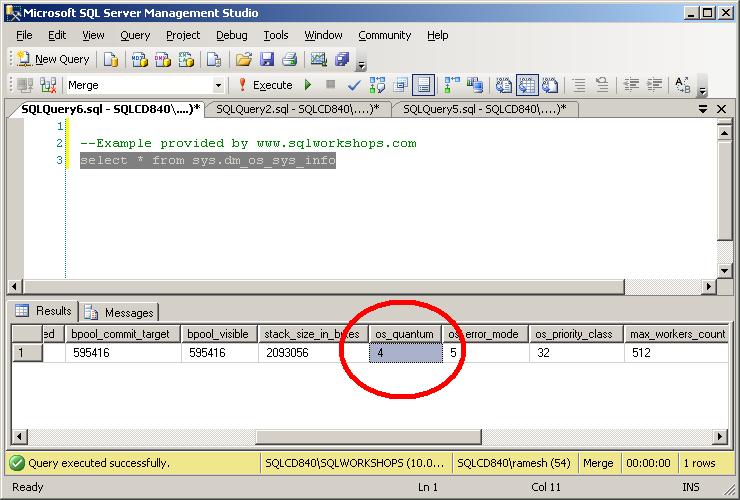Select the cell with value 512
This screenshot has width=740, height=500.
coord(677,353)
